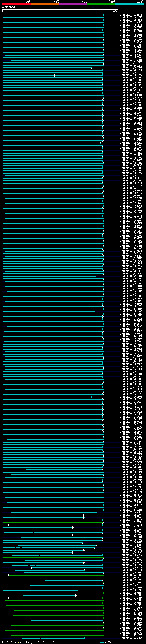Select the UniRef100_Q97BW6 label
The height and width of the screenshot is (644, 146).
click(x=131, y=601)
